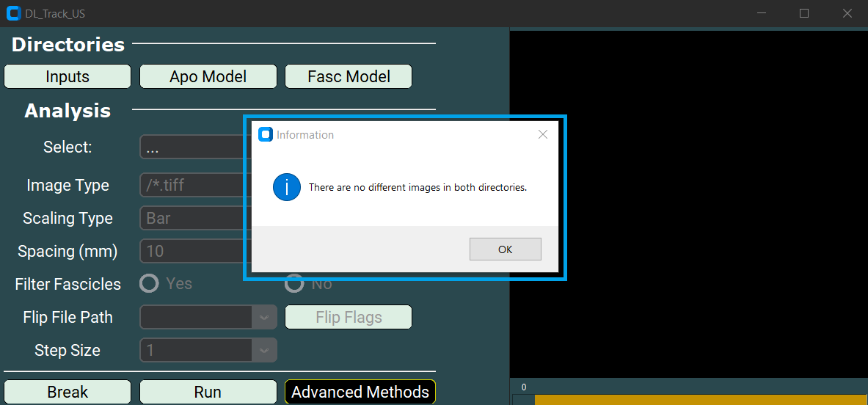Image resolution: width=868 pixels, height=405 pixels.
Task: Open the Select analysis type dropdown
Action: pos(191,147)
